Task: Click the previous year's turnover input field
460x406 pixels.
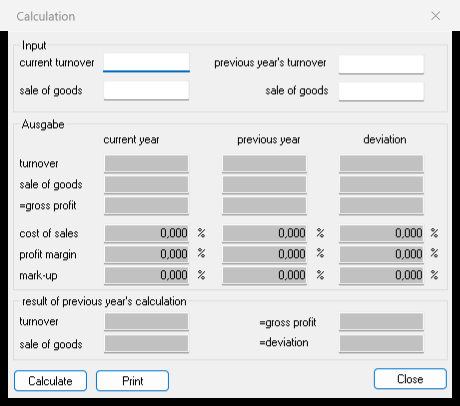Action: pyautogui.click(x=381, y=64)
